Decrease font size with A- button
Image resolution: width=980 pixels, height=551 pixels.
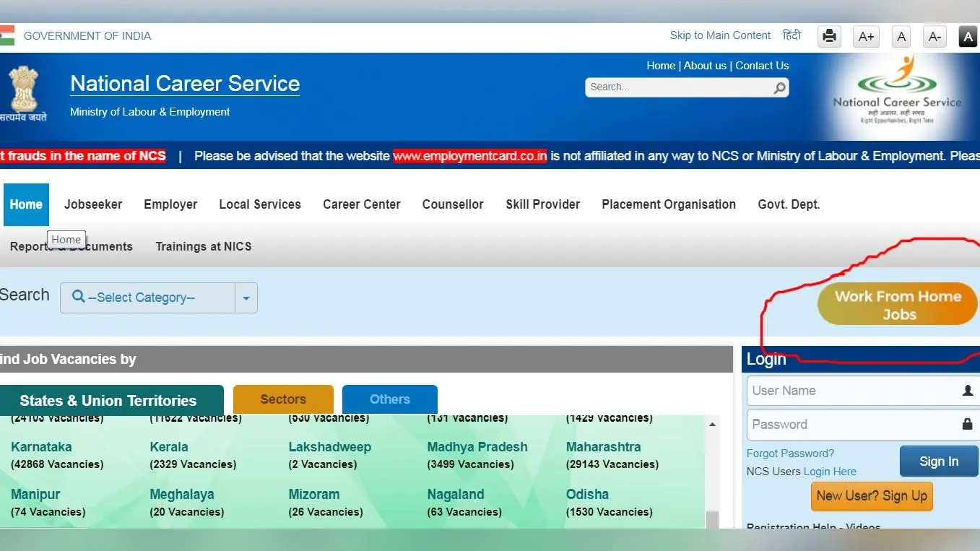935,36
